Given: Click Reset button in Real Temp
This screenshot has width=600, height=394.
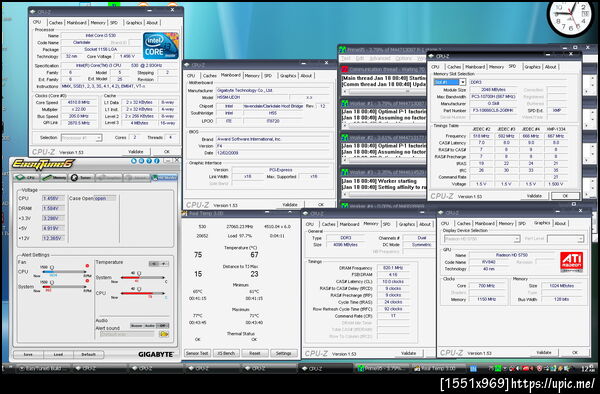Looking at the screenshot, I should 255,353.
